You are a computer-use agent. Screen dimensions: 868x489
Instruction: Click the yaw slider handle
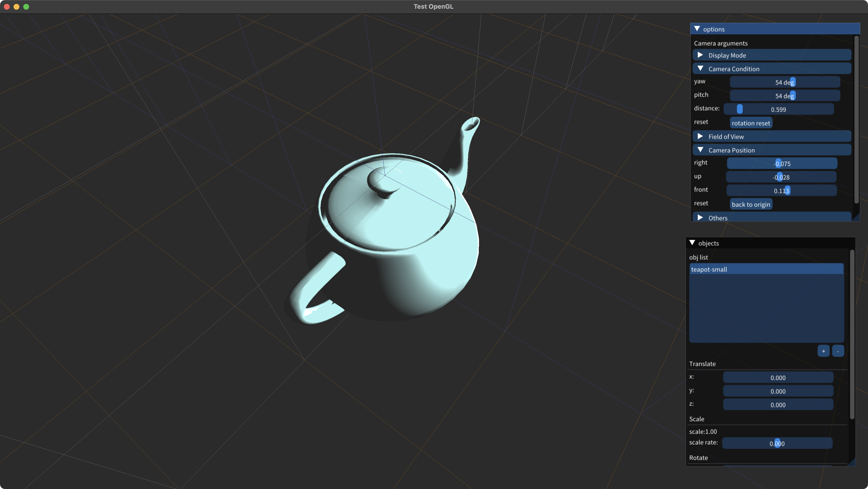click(792, 82)
